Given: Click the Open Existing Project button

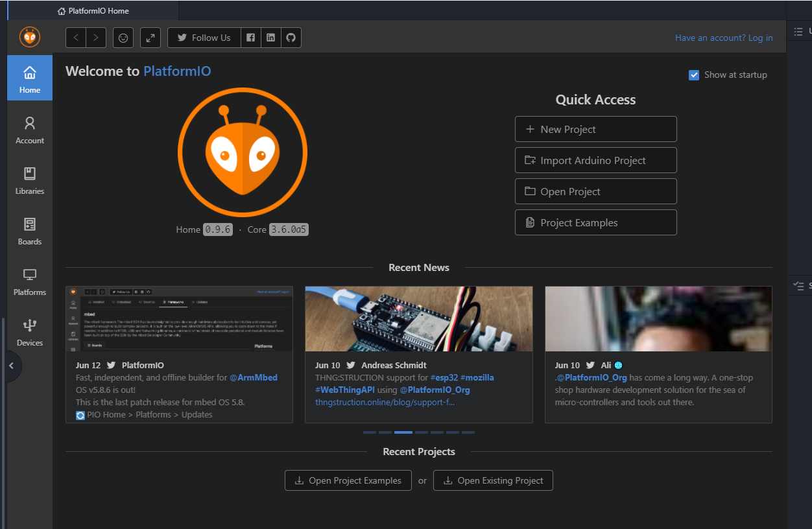Looking at the screenshot, I should coord(493,480).
